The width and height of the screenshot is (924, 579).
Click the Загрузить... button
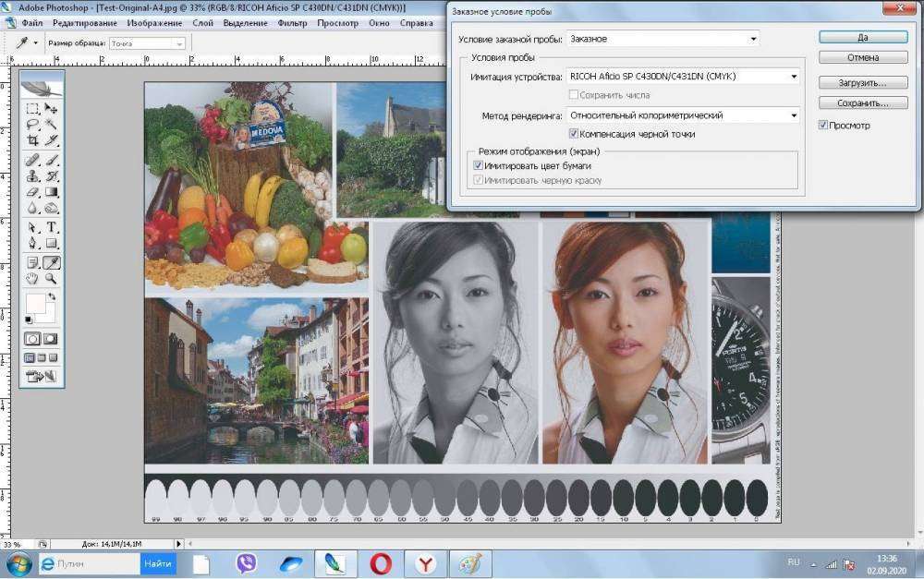click(862, 82)
